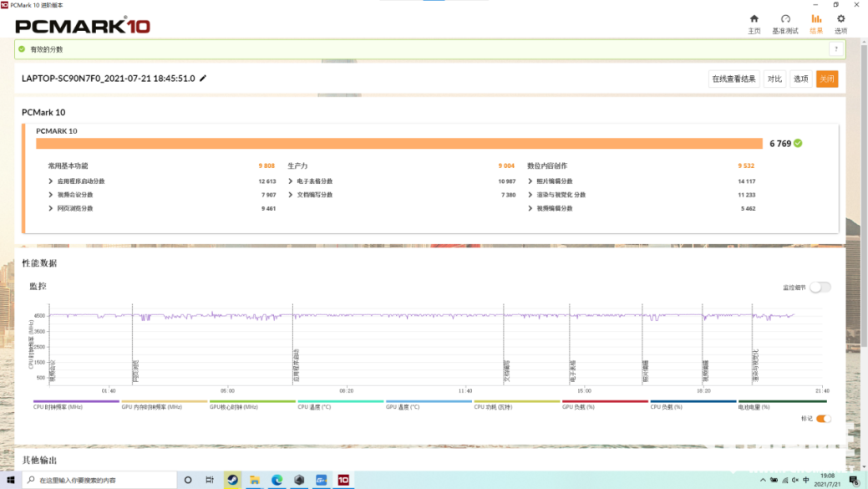Toggle CPU 温度 (°C) legend
The height and width of the screenshot is (489, 868).
pyautogui.click(x=341, y=405)
